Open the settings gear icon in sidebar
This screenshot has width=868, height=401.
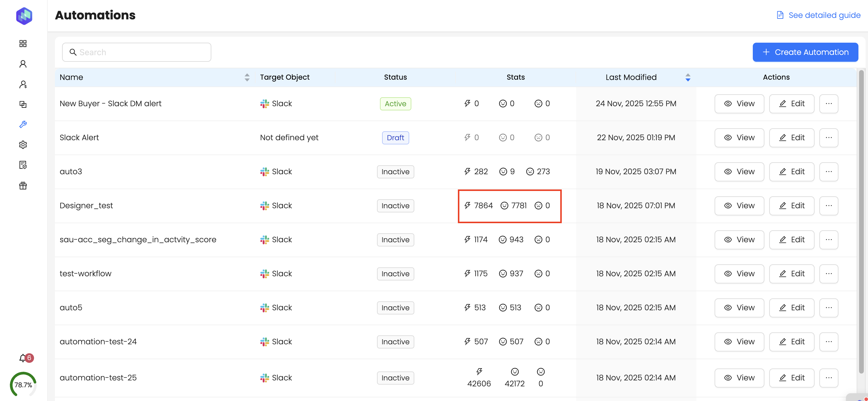click(x=23, y=145)
